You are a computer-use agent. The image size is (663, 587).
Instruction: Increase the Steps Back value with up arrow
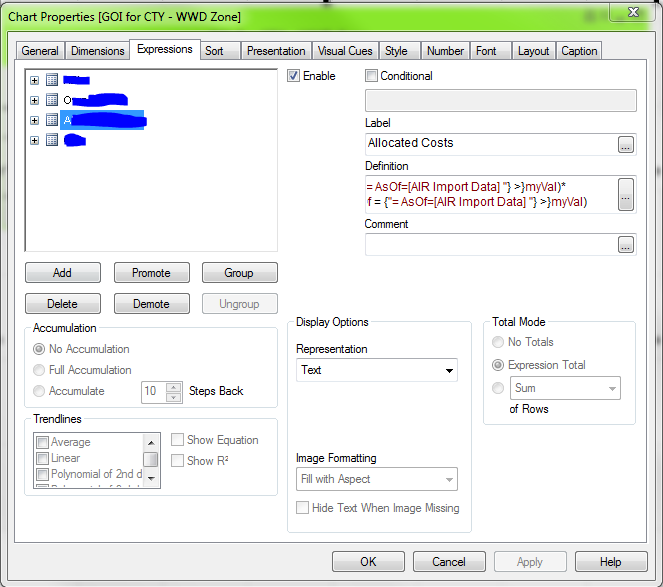174,387
